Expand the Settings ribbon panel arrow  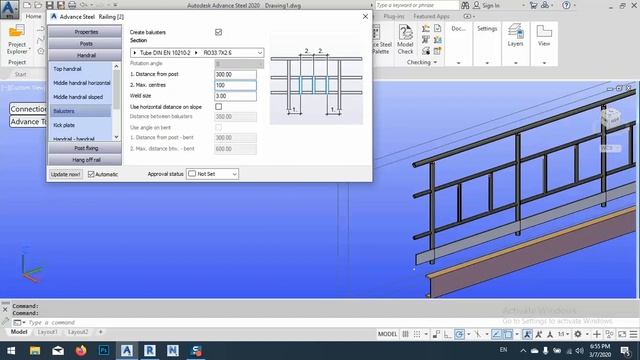[x=487, y=63]
